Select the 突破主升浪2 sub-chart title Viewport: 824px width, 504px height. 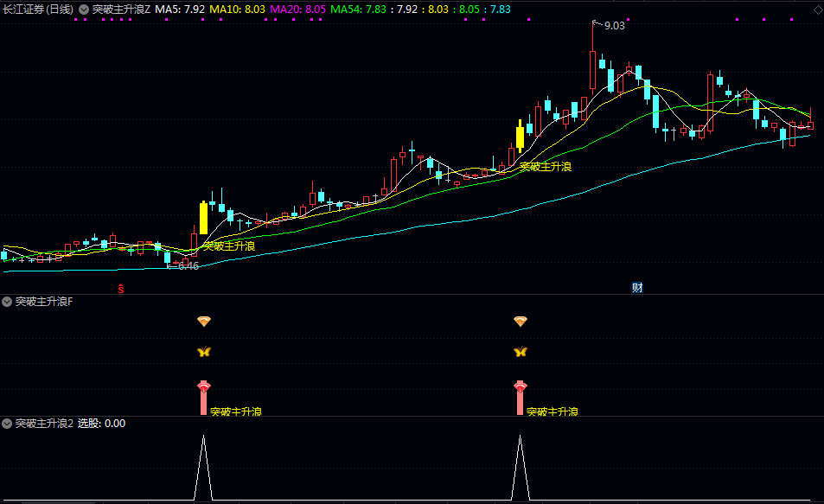point(44,424)
